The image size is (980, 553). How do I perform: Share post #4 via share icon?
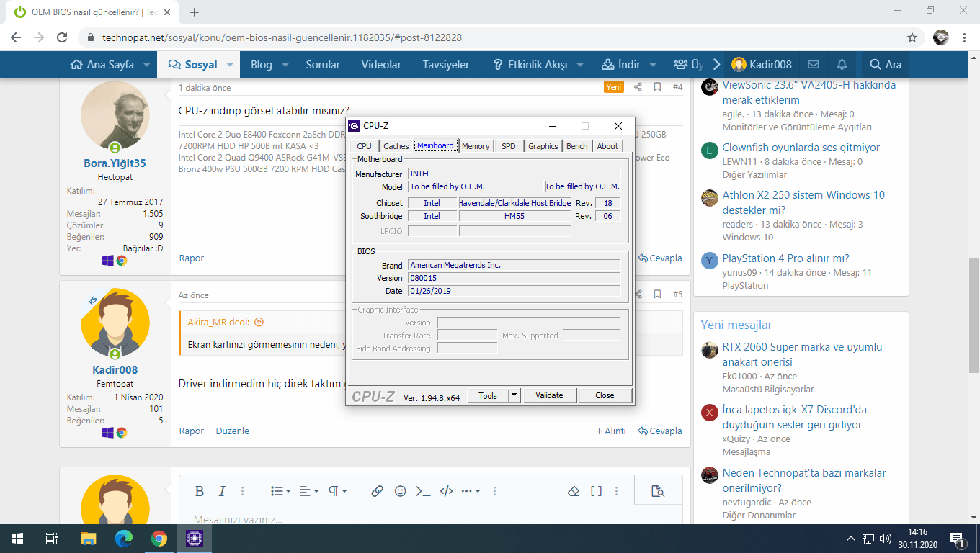(x=638, y=87)
